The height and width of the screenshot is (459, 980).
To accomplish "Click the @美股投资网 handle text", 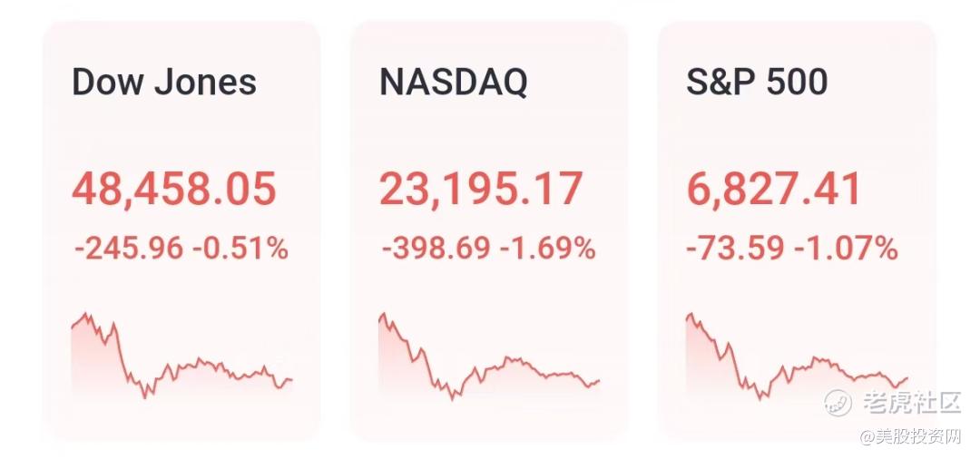I will 910,437.
